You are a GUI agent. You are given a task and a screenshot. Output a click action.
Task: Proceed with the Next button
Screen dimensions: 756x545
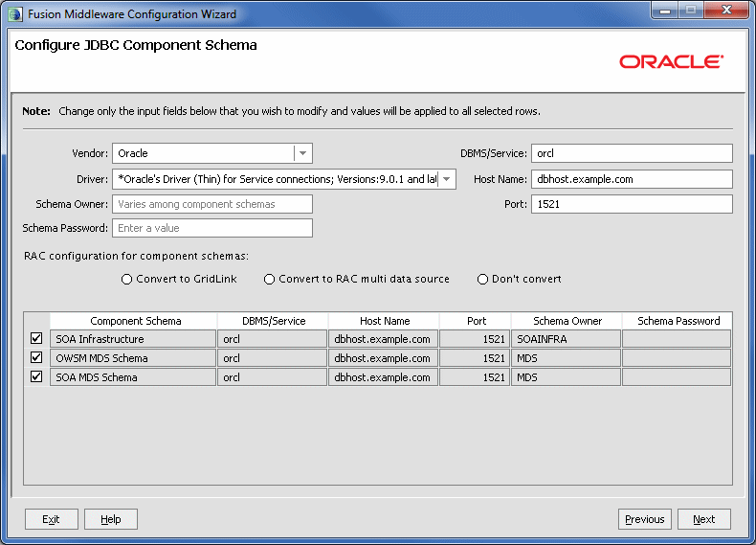point(704,519)
